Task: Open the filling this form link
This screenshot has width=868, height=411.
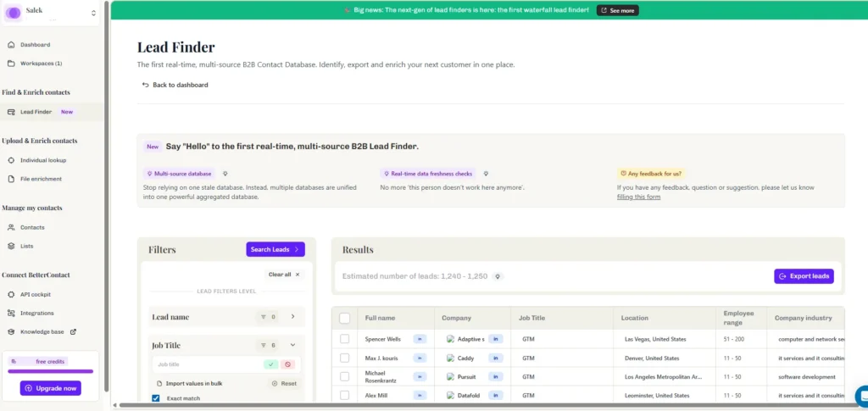Action: coord(638,197)
